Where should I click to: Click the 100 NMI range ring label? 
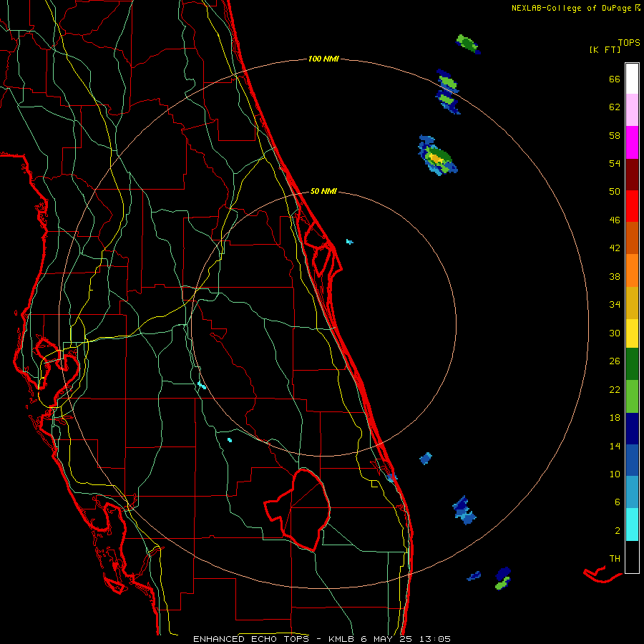click(x=323, y=59)
